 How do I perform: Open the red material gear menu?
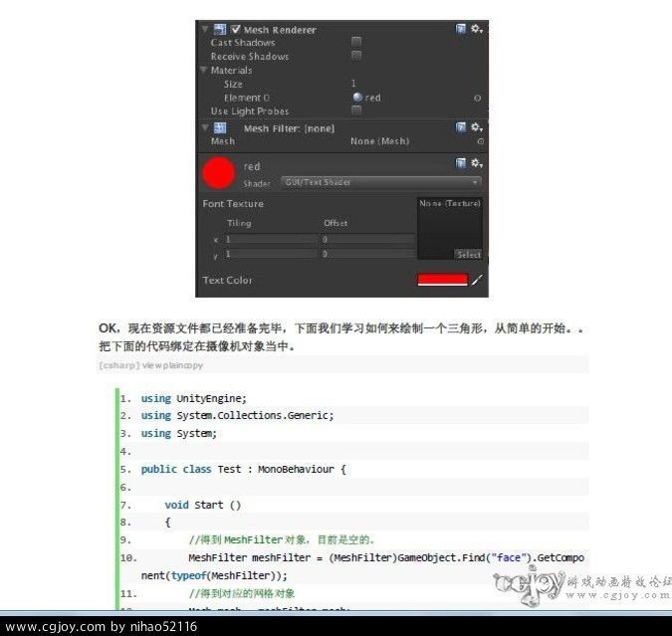477,163
